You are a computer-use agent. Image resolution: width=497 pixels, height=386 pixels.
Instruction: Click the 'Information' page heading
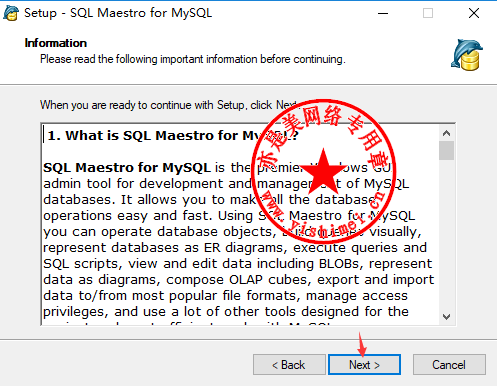[x=56, y=43]
